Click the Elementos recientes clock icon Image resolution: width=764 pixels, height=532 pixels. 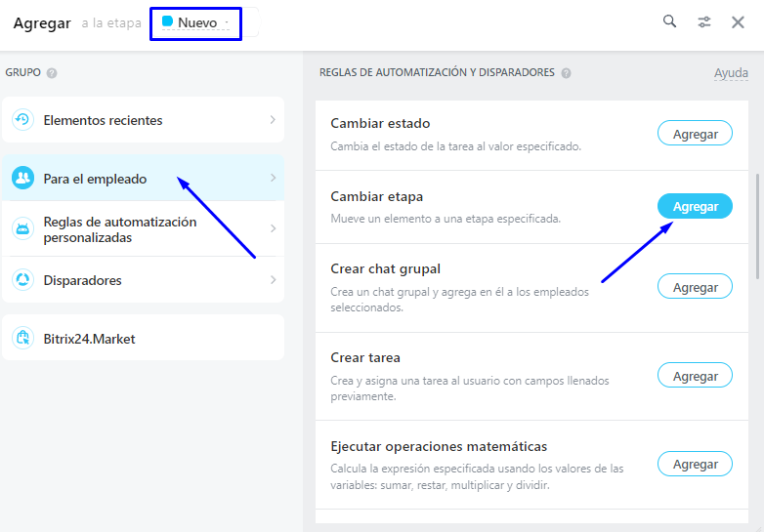(22, 120)
